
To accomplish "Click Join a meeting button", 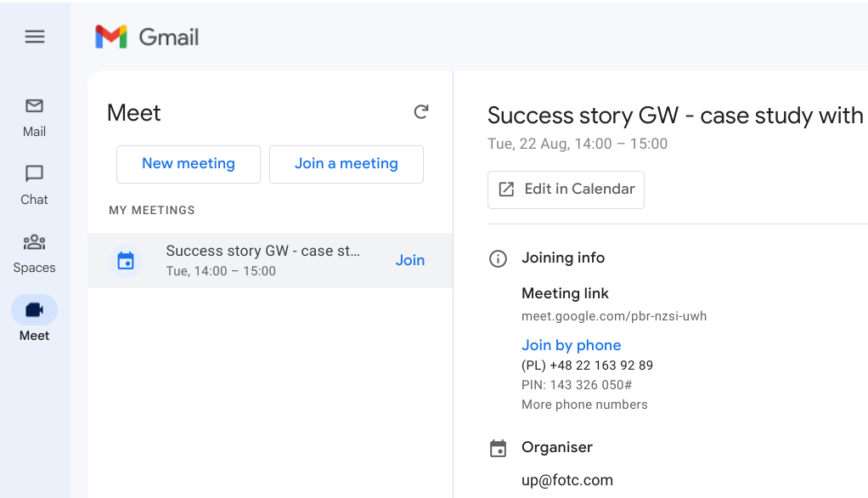I will [346, 164].
